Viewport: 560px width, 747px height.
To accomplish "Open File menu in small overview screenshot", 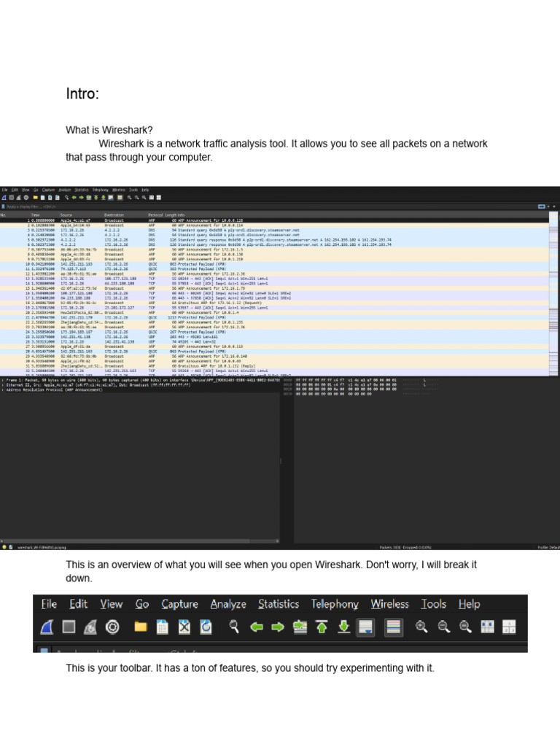I will click(4, 190).
